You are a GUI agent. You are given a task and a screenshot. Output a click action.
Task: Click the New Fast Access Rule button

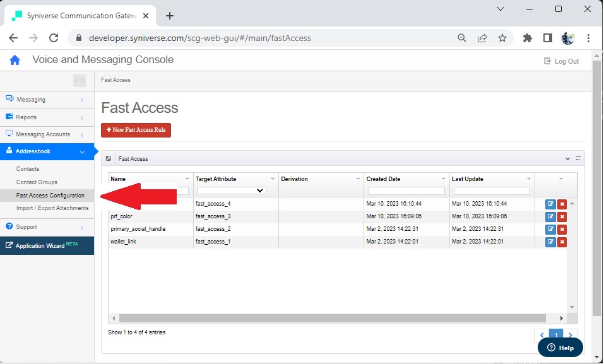(x=136, y=130)
